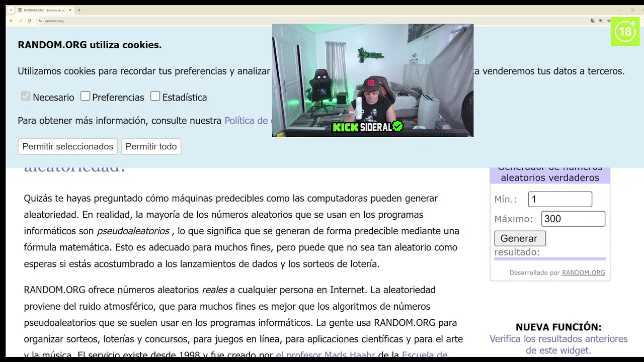This screenshot has height=362, width=644.
Task: Toggle the Necesario cookie checkbox
Action: pyautogui.click(x=26, y=96)
